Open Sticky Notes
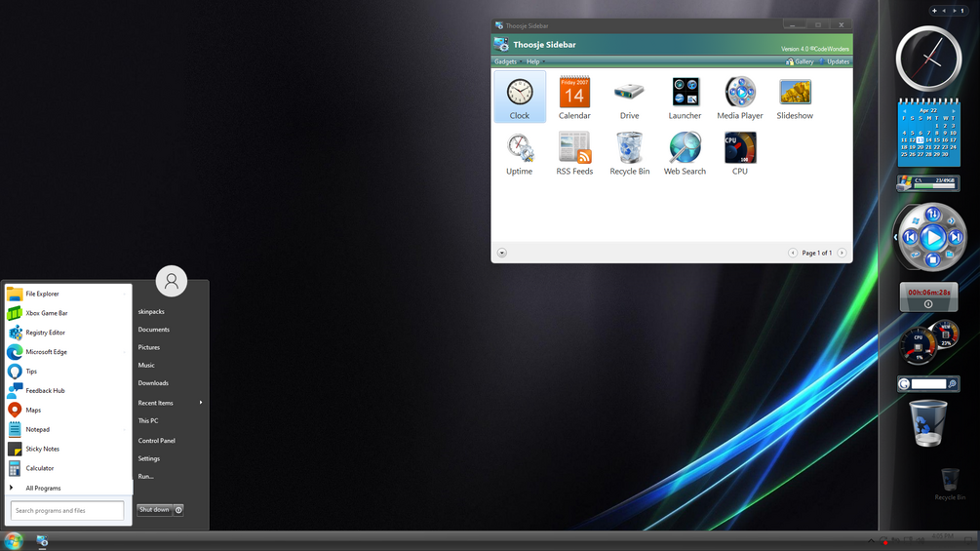980x551 pixels. 67,449
